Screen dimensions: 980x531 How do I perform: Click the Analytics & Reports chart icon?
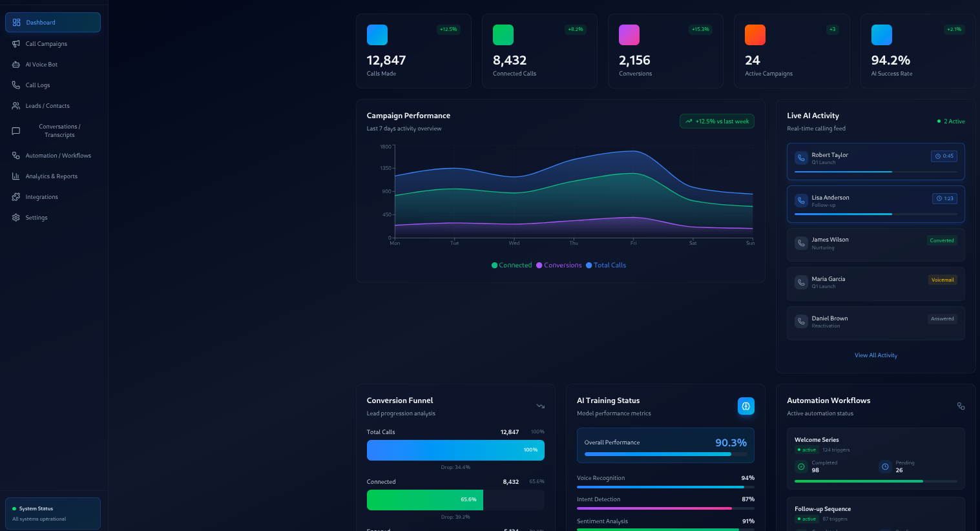click(16, 176)
